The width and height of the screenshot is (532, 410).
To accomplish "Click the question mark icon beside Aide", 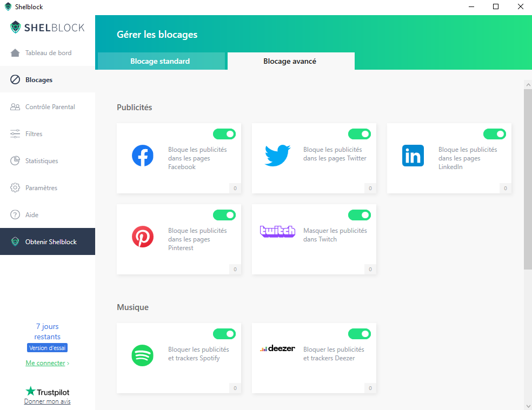I will tap(15, 214).
